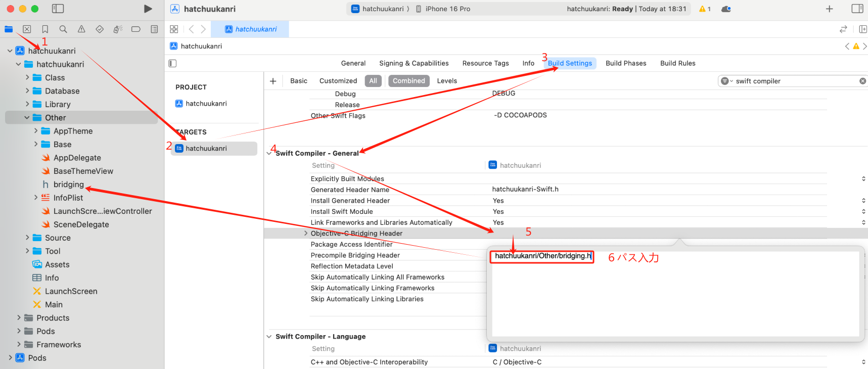Open the Breakpoint navigator icon

136,29
